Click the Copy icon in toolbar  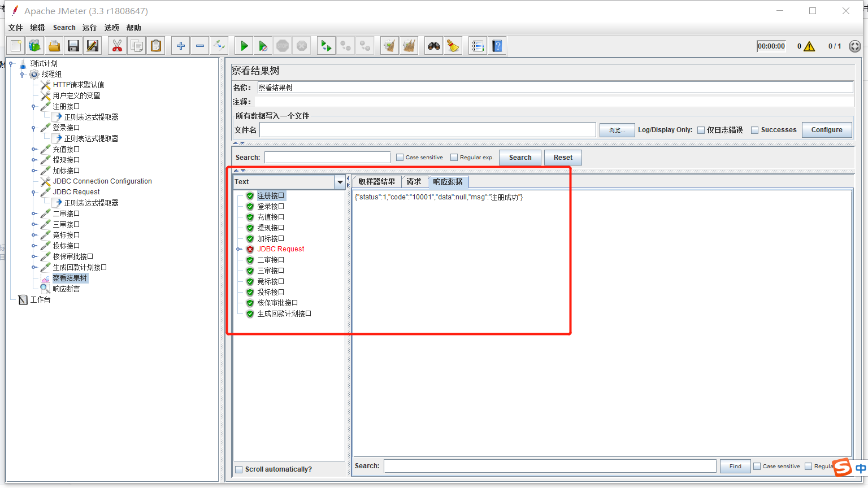pyautogui.click(x=136, y=46)
